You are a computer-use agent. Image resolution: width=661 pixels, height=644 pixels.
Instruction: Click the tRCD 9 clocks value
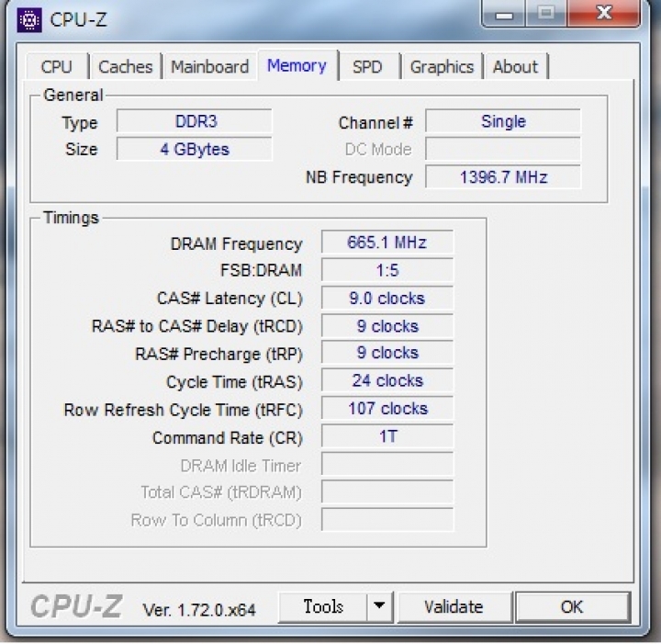pos(387,326)
